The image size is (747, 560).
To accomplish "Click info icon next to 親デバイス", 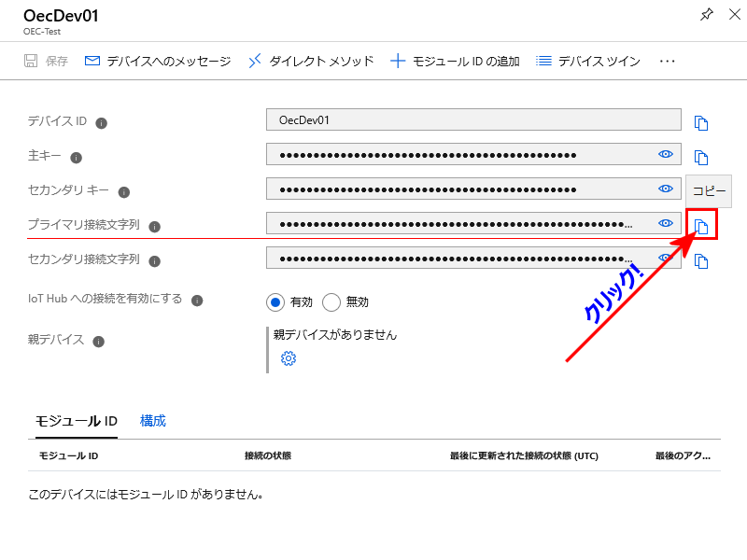I will pyautogui.click(x=98, y=341).
